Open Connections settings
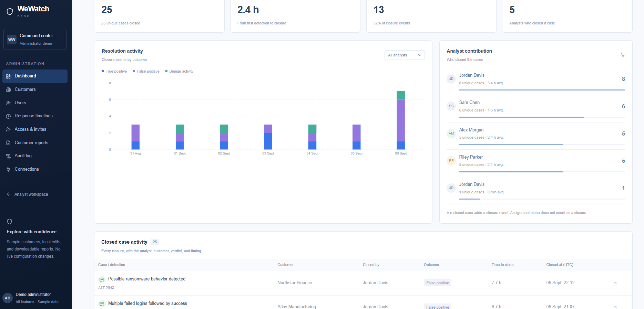The width and height of the screenshot is (644, 309). point(35,169)
